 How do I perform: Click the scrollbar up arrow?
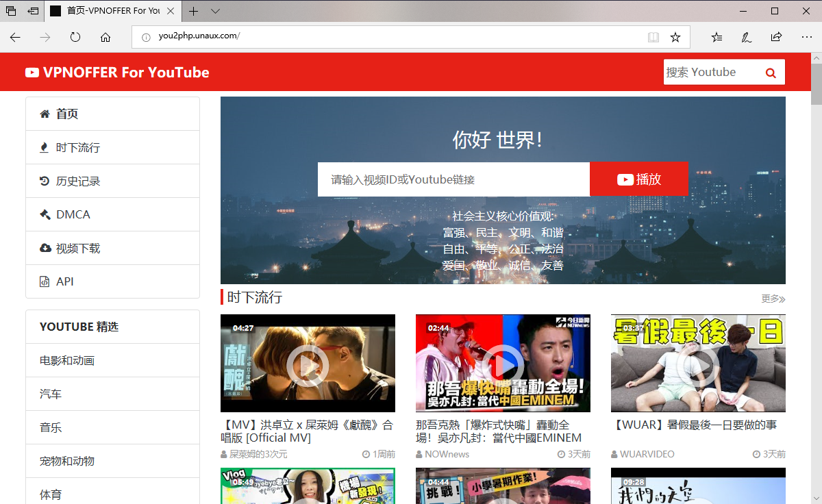(x=816, y=58)
